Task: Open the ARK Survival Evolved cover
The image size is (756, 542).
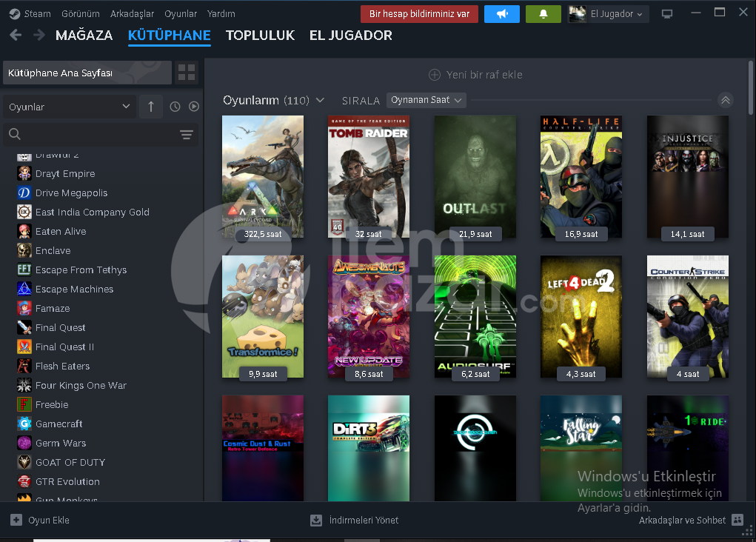Action: [263, 176]
